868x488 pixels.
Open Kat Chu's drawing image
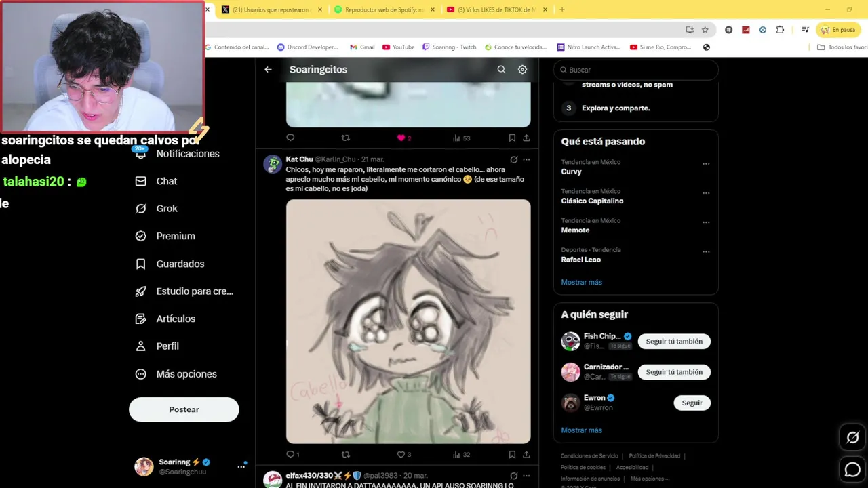[408, 321]
